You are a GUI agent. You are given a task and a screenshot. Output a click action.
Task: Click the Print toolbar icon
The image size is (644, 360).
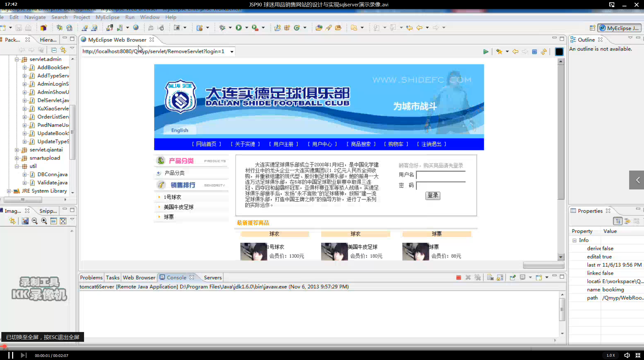point(28,28)
